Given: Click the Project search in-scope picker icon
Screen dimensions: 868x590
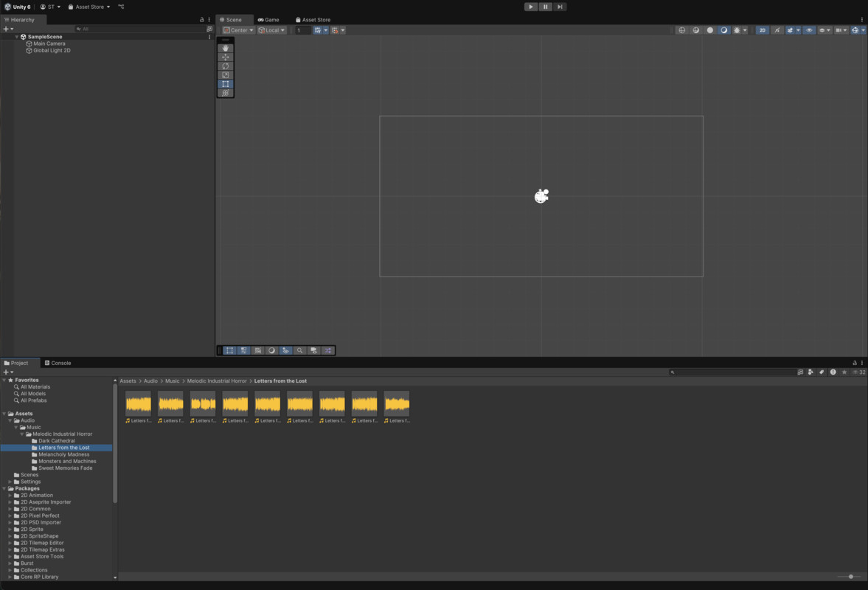Looking at the screenshot, I should point(800,372).
